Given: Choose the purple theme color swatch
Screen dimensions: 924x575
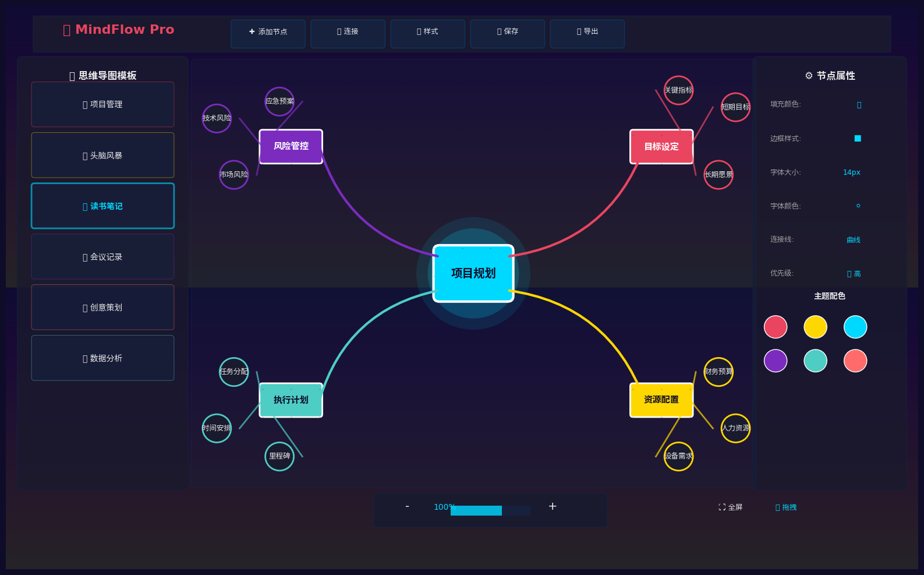Looking at the screenshot, I should click(x=775, y=361).
